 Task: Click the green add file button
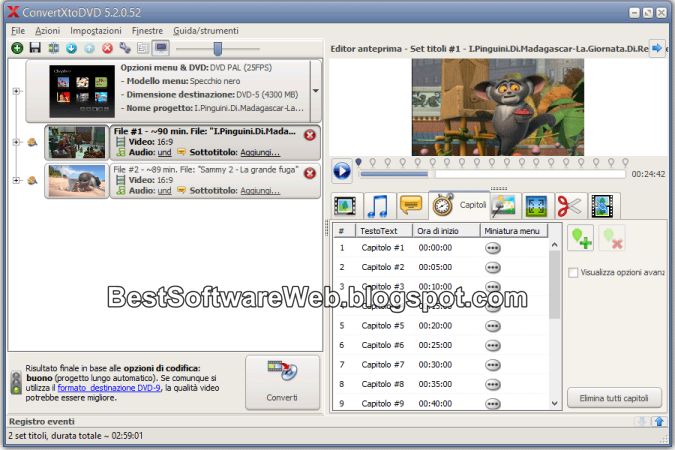point(17,48)
